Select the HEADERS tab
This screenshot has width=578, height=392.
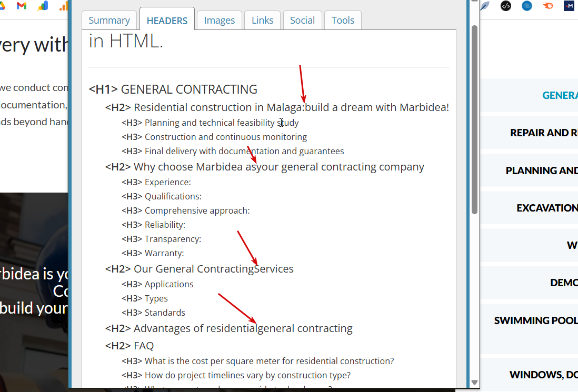pyautogui.click(x=167, y=21)
